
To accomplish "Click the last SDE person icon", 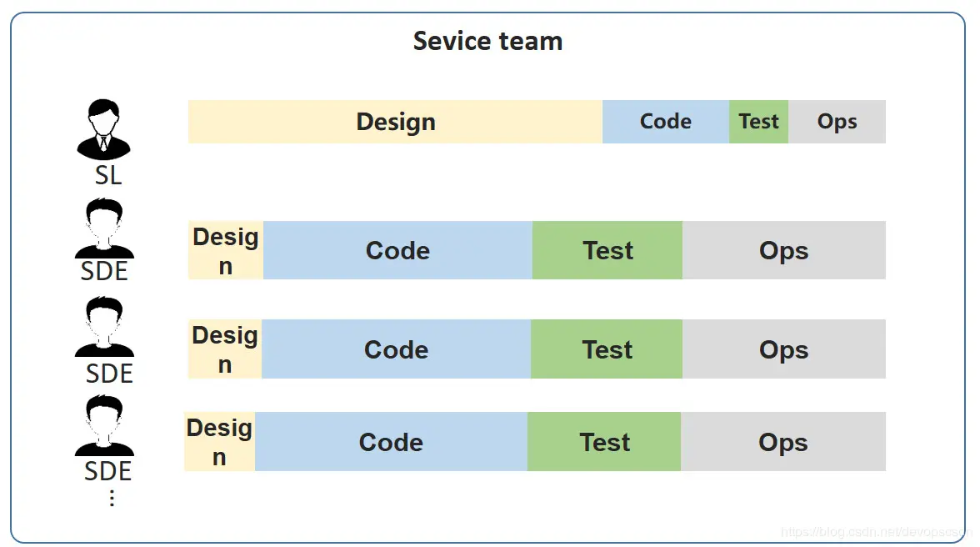I will (x=104, y=425).
